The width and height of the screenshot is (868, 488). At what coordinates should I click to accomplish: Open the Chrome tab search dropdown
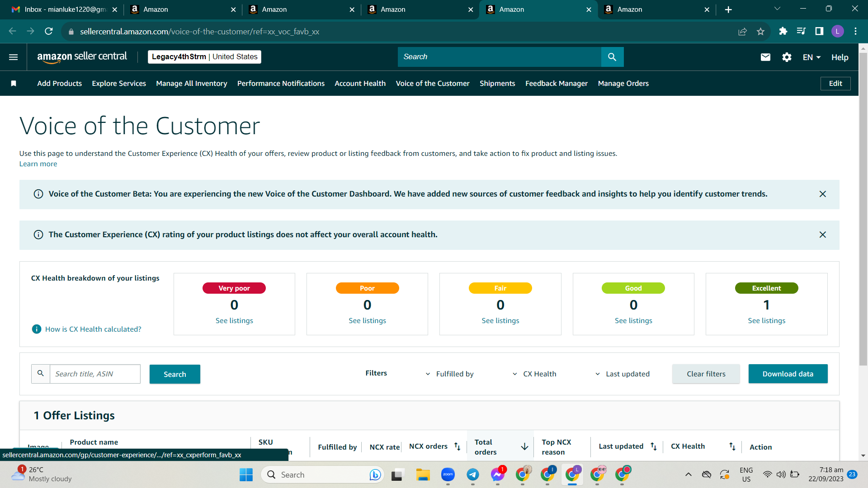[x=777, y=9]
